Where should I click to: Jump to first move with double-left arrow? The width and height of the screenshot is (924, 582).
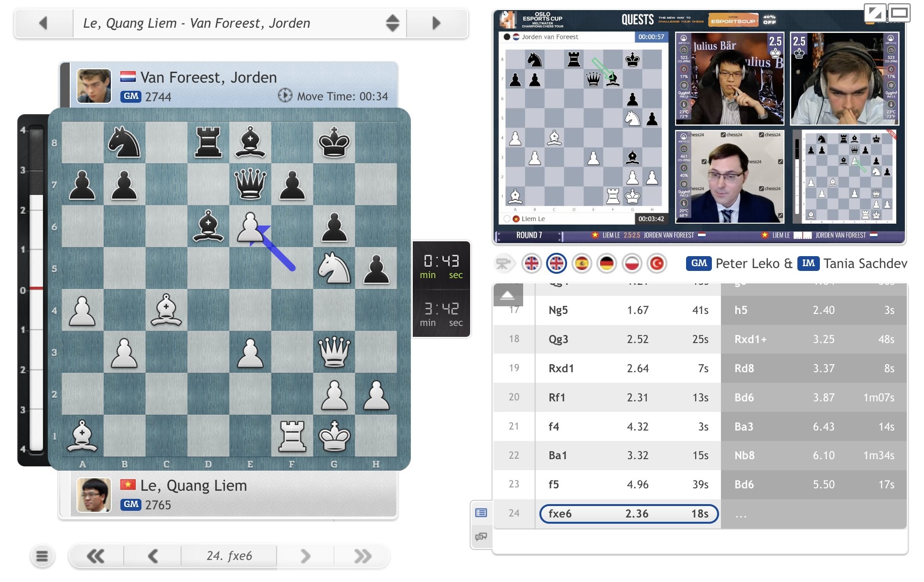tap(96, 556)
